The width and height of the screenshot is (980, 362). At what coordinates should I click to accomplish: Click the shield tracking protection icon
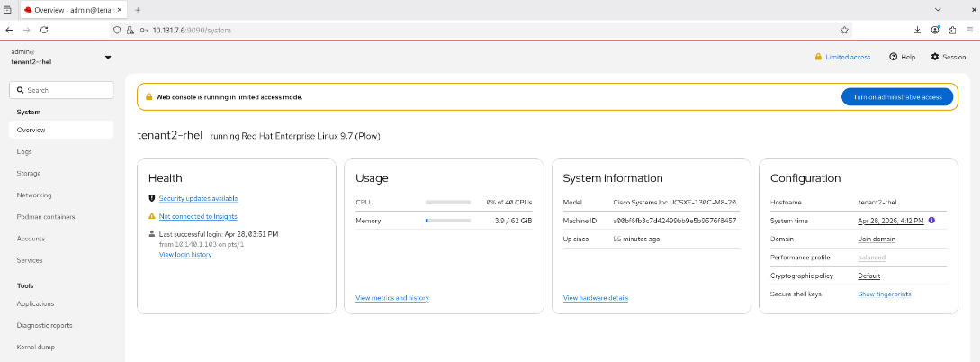[x=119, y=30]
